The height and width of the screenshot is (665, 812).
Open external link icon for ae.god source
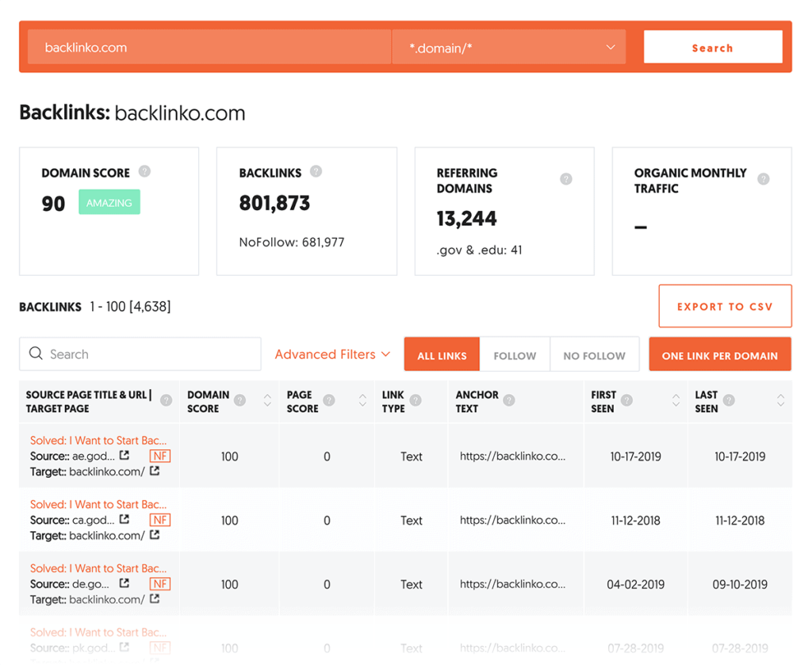(124, 456)
